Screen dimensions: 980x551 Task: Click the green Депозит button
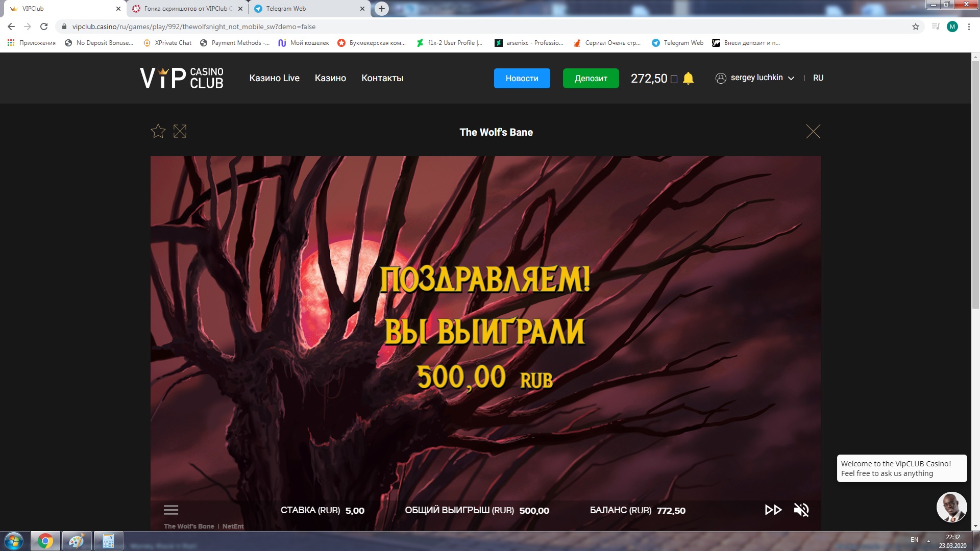[x=591, y=78]
